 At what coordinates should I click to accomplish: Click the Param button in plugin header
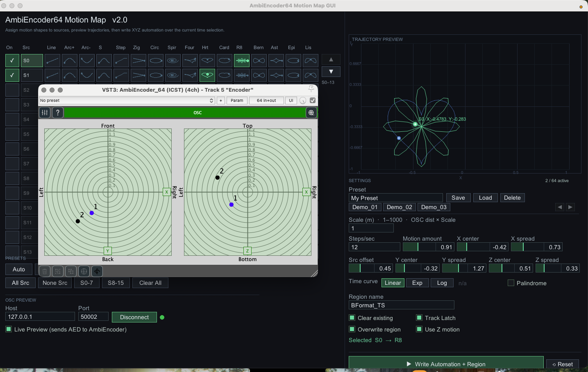[237, 100]
